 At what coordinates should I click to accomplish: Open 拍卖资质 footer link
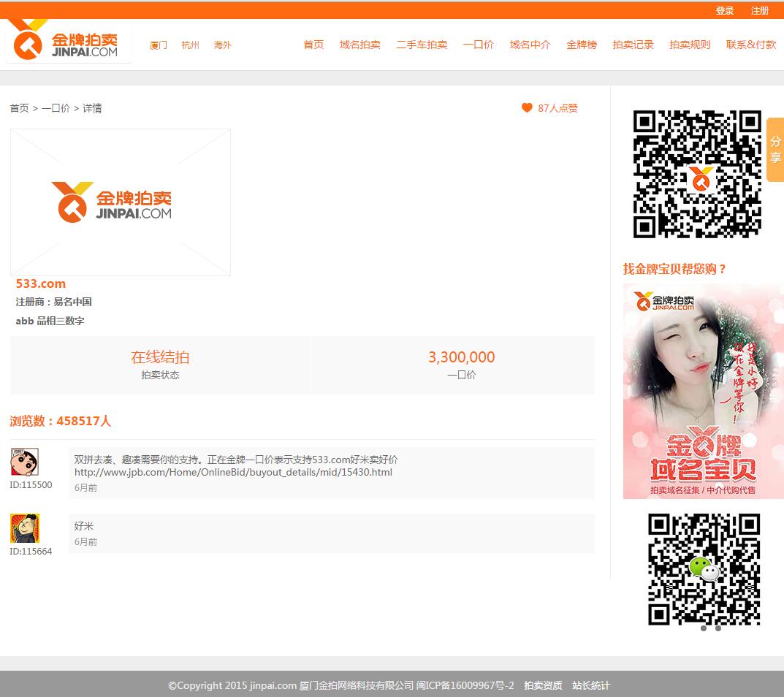click(x=543, y=685)
